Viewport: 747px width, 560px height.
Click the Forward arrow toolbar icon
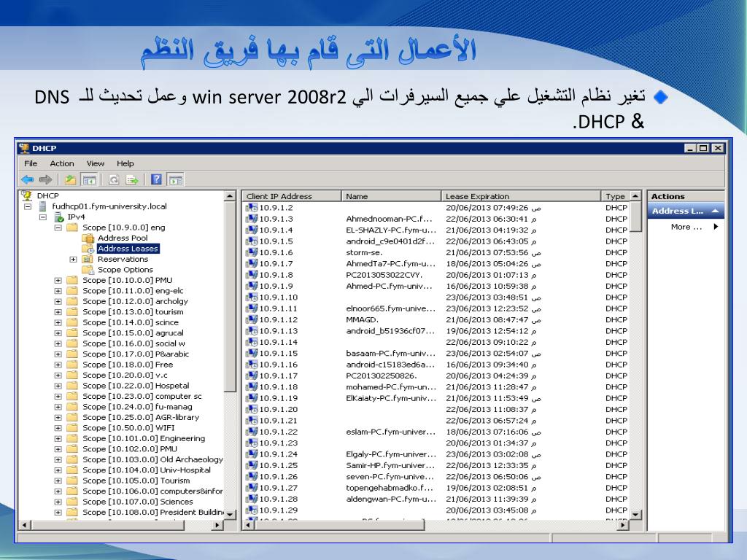46,179
